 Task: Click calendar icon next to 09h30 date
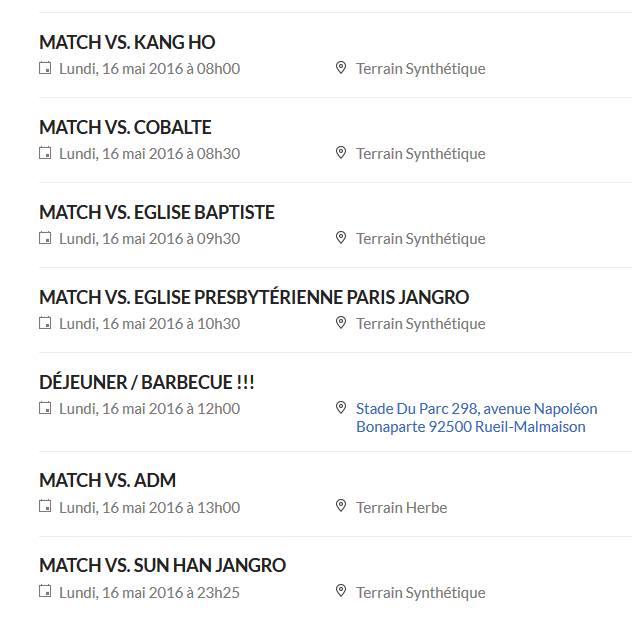pos(45,238)
